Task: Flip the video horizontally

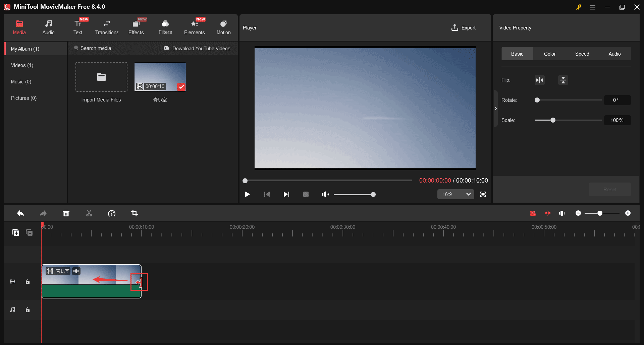Action: pos(539,80)
